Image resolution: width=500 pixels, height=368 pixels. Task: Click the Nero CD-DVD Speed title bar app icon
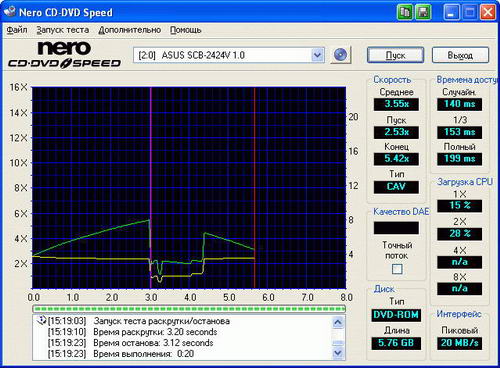click(x=9, y=12)
